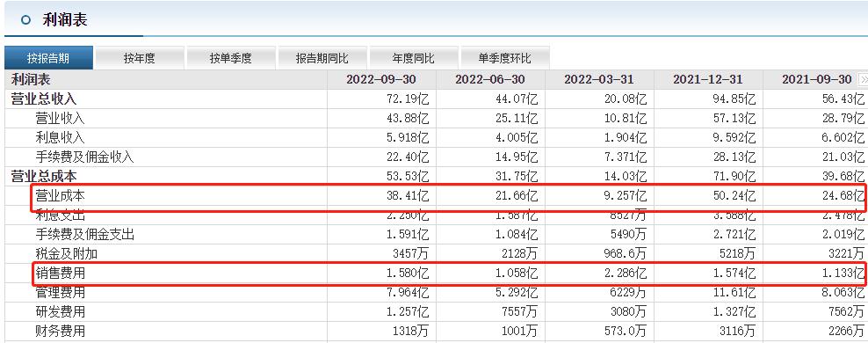Click the 20.08亿 total revenue cell
The image size is (868, 343).
pyautogui.click(x=625, y=99)
